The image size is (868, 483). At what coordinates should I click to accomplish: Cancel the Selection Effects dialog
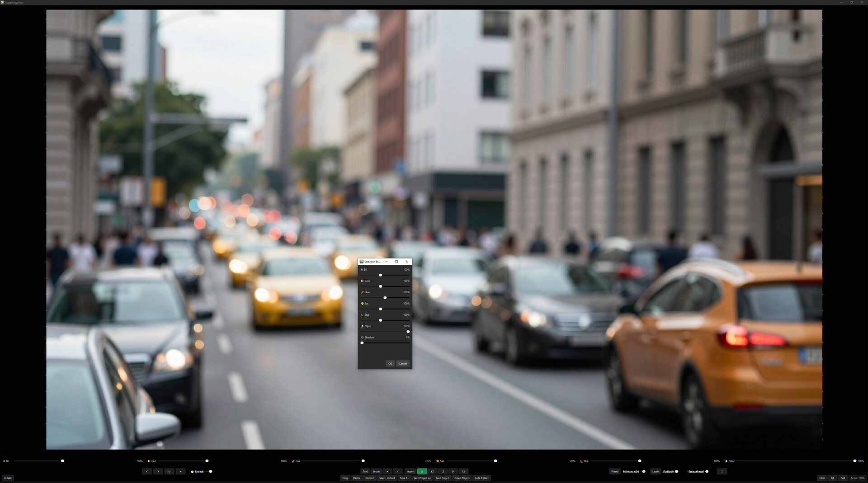402,364
